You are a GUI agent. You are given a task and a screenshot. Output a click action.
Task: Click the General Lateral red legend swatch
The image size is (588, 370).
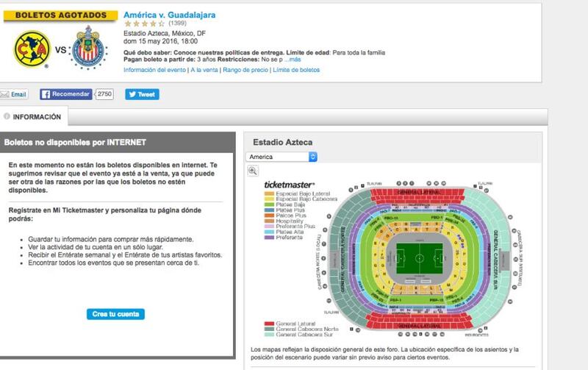[269, 324]
